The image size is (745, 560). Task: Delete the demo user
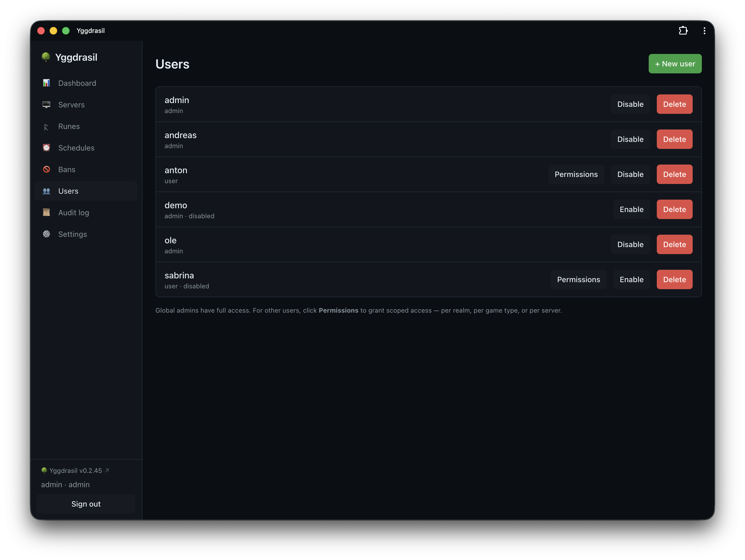point(674,209)
